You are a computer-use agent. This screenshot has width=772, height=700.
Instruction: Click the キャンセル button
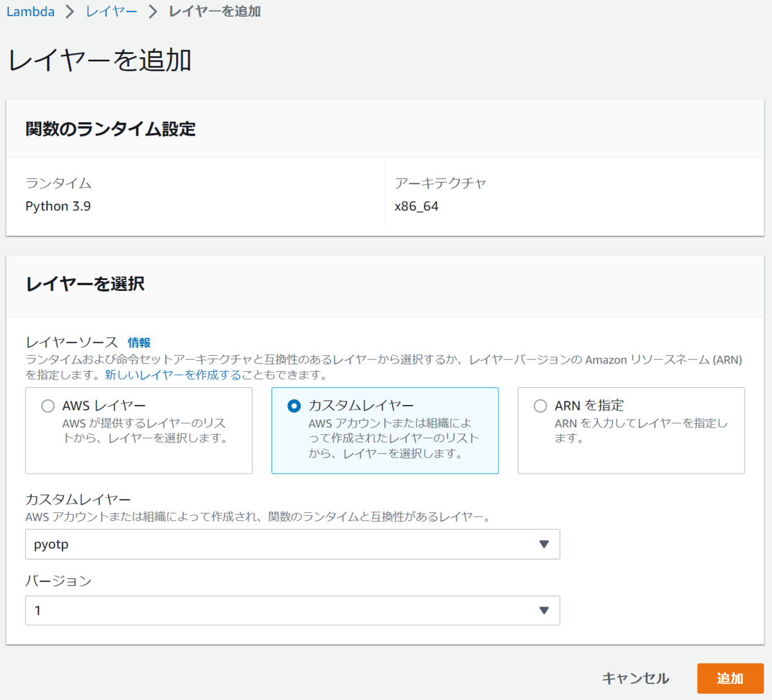636,678
